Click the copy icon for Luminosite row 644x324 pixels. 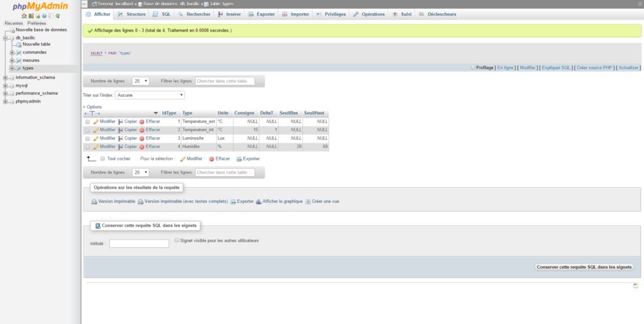(121, 138)
